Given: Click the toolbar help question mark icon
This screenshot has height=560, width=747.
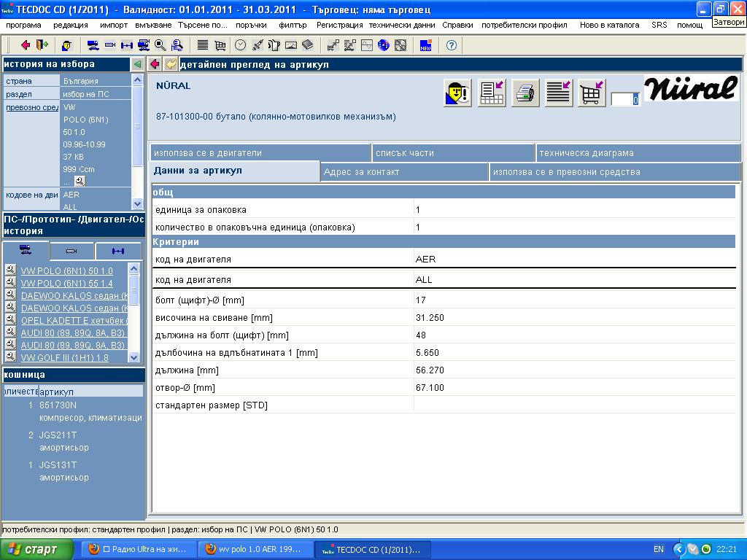Looking at the screenshot, I should coord(452,45).
